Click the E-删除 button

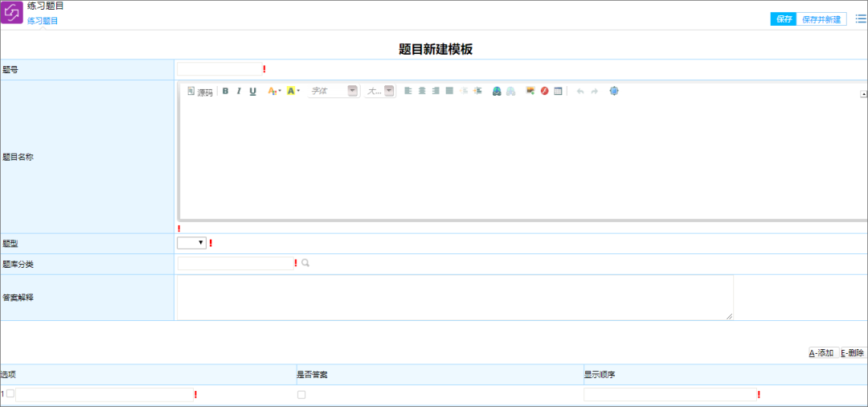click(853, 353)
